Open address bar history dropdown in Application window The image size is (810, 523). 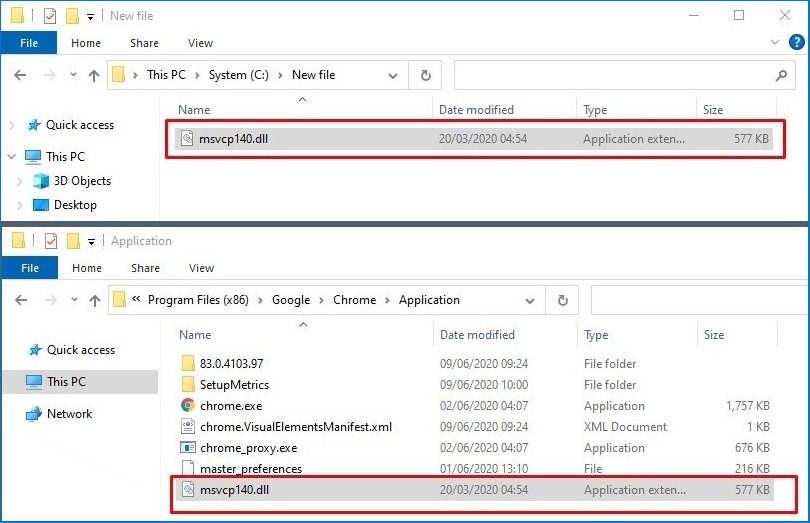tap(529, 301)
